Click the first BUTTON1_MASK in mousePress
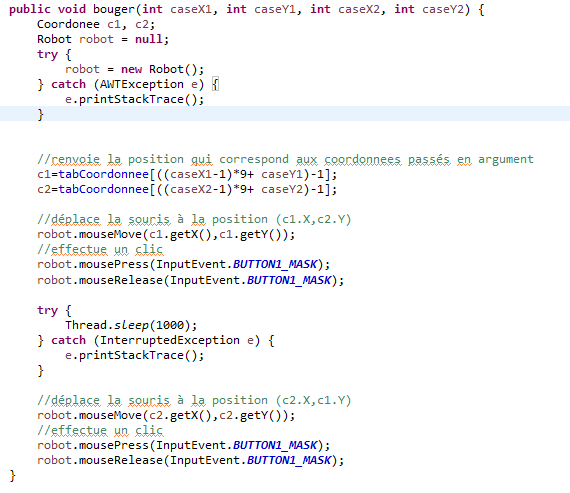This screenshot has height=493, width=570. (x=275, y=264)
